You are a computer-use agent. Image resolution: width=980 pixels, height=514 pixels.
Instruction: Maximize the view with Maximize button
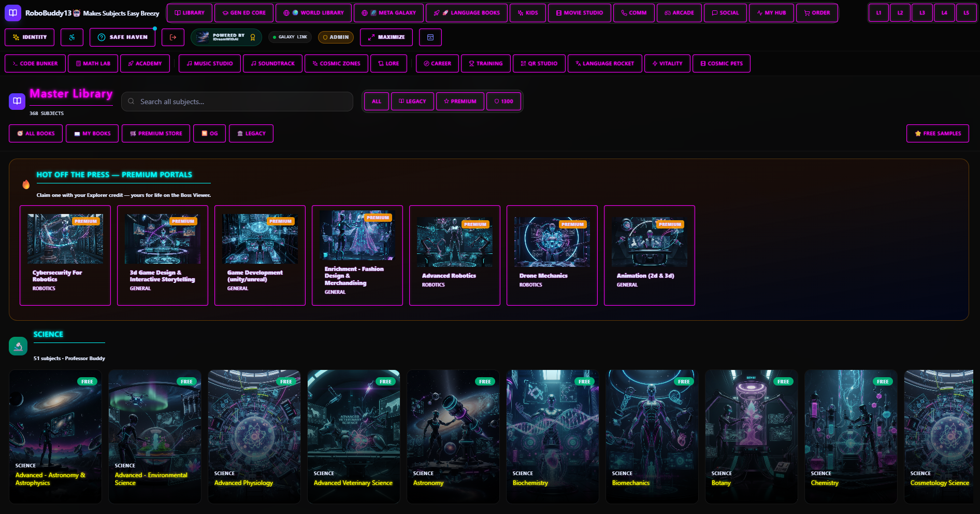click(x=386, y=37)
